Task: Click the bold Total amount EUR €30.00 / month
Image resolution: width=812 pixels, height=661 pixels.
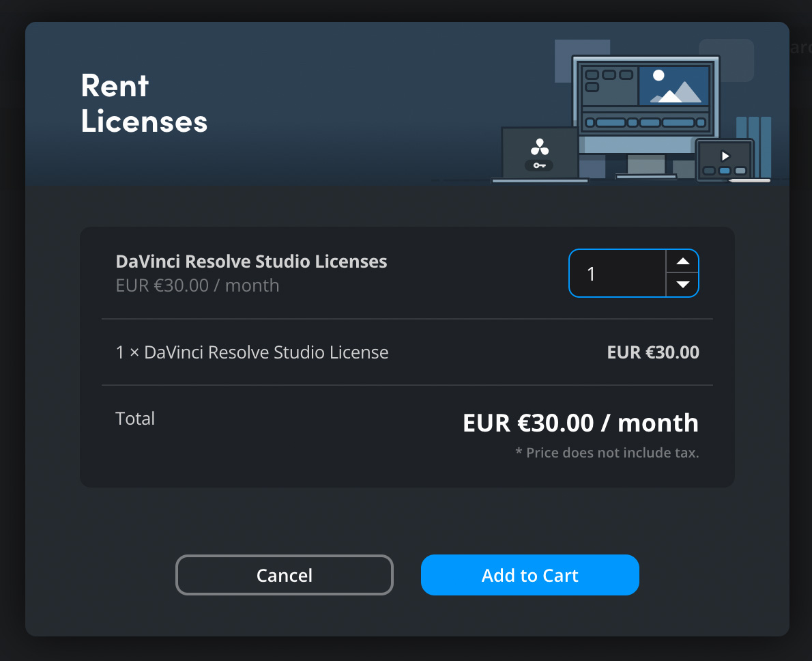Action: (x=580, y=423)
